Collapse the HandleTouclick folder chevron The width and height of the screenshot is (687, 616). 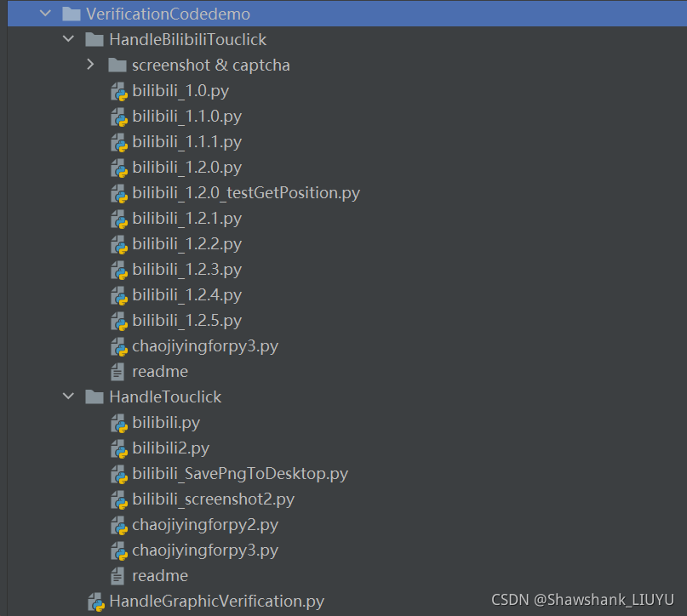pyautogui.click(x=68, y=396)
